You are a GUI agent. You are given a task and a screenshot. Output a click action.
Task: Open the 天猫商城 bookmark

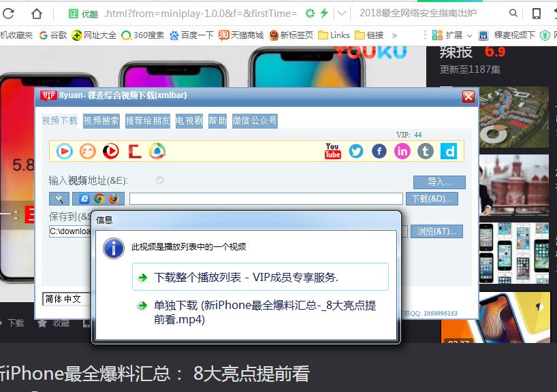241,35
